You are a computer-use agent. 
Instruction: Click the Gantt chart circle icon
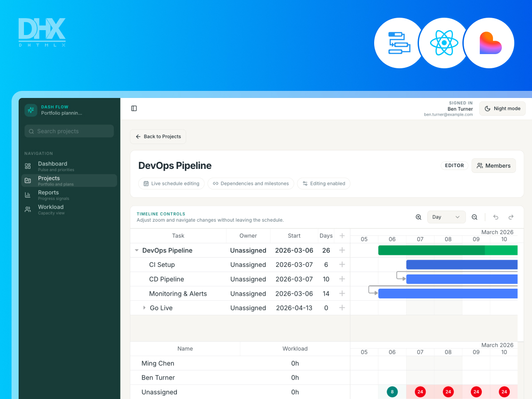point(399,43)
